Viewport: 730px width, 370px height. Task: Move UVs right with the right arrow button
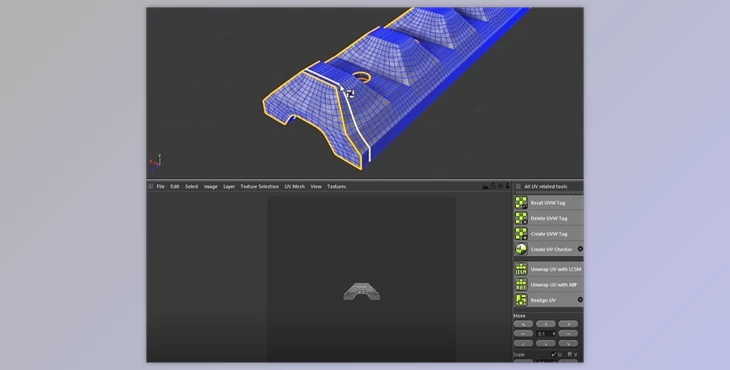(568, 333)
